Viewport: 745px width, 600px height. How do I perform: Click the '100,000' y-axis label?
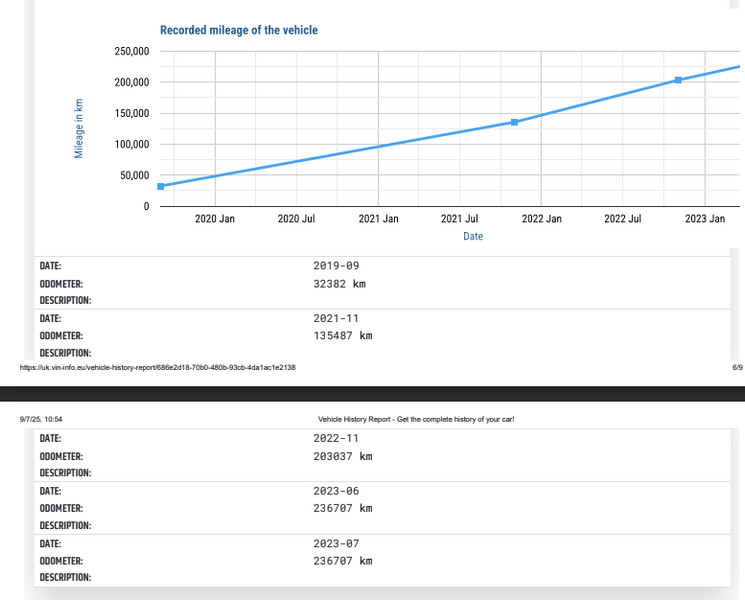click(132, 144)
